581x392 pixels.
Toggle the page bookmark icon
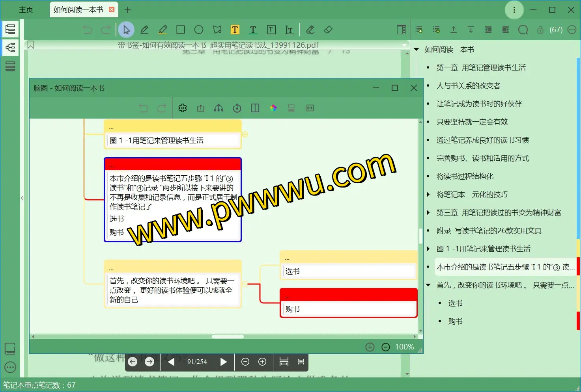(31, 45)
